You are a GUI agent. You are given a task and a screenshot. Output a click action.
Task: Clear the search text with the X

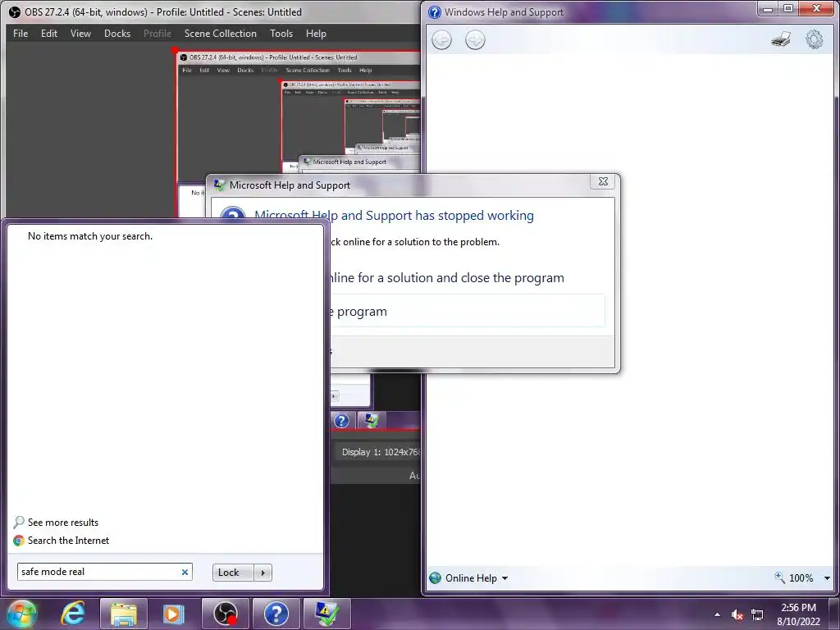pyautogui.click(x=185, y=572)
